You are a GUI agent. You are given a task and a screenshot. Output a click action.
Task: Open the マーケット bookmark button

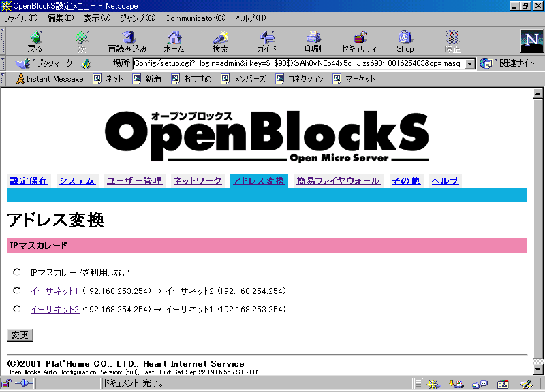(x=354, y=79)
